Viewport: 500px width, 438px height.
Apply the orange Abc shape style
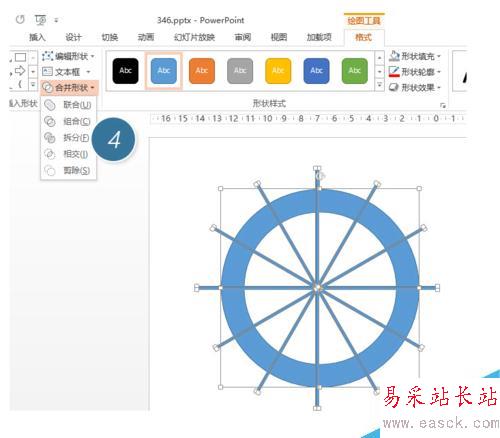point(202,71)
